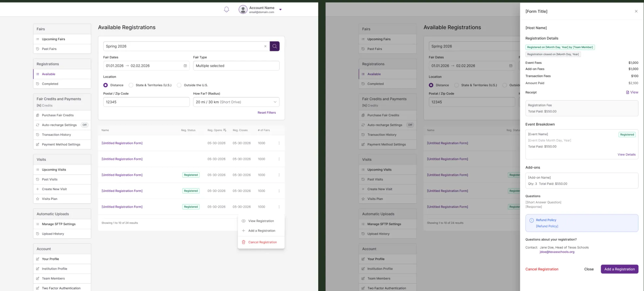
Task: Open the How Far radius dropdown
Action: coord(236,102)
